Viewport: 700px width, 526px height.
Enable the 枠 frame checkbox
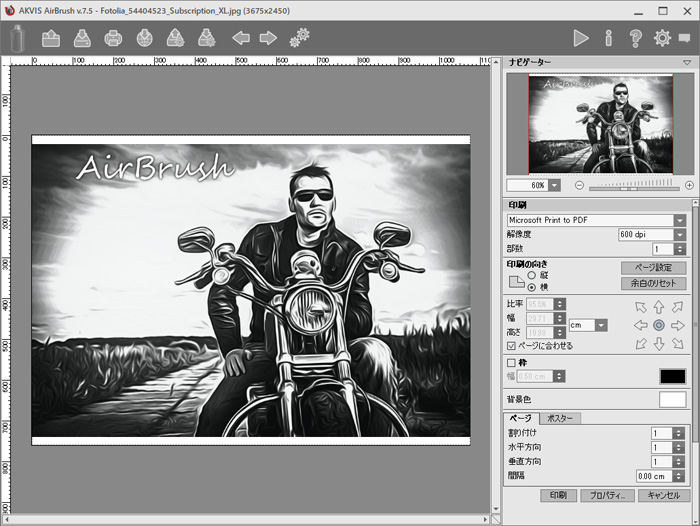pos(512,363)
